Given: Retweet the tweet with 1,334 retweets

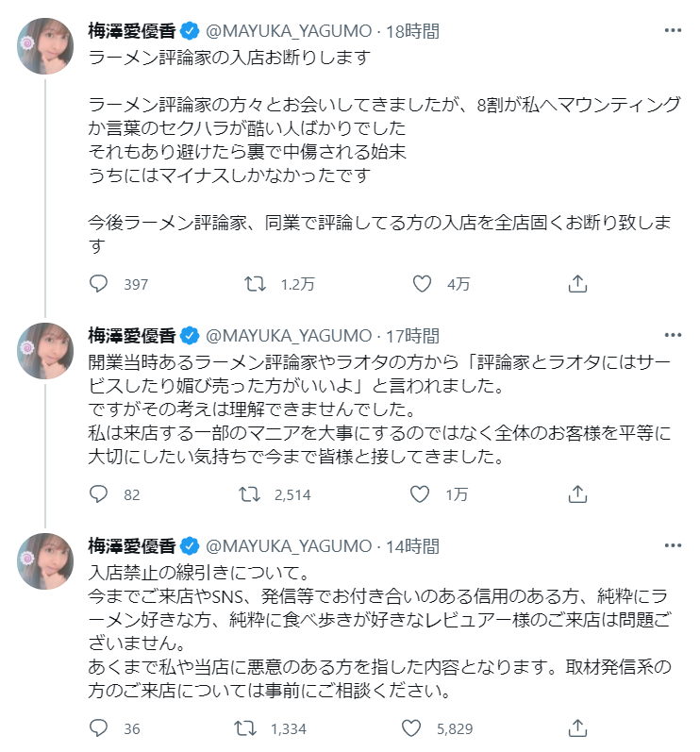Looking at the screenshot, I should (x=248, y=728).
